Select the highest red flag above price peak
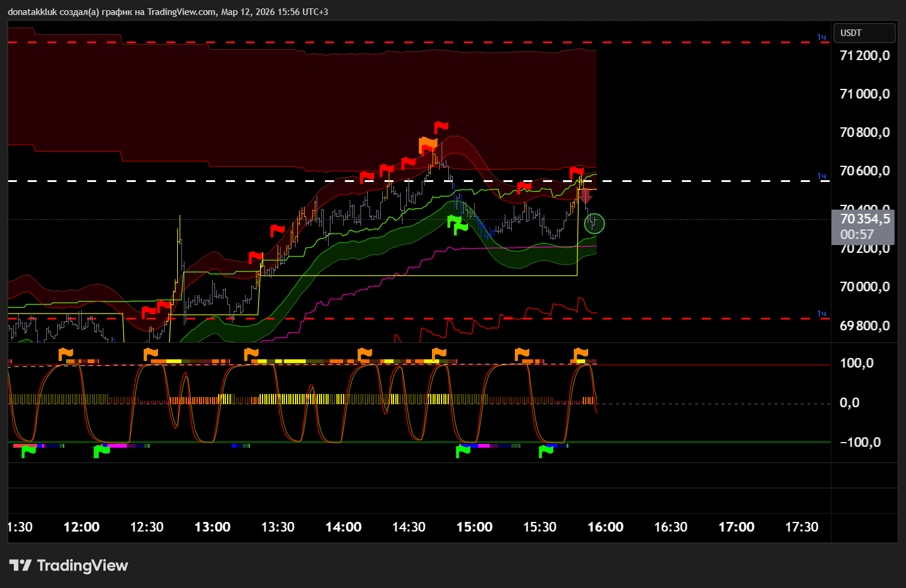Image resolution: width=906 pixels, height=588 pixels. click(x=442, y=127)
